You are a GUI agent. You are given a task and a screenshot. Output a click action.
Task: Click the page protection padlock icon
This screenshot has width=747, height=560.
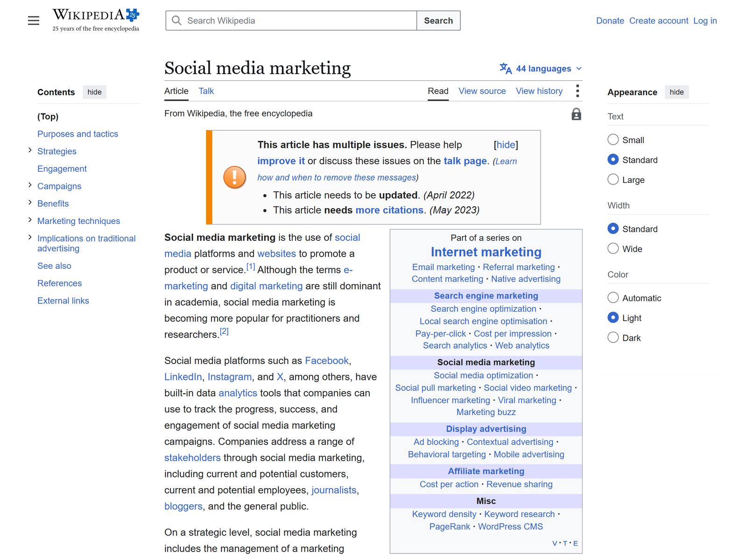[577, 114]
